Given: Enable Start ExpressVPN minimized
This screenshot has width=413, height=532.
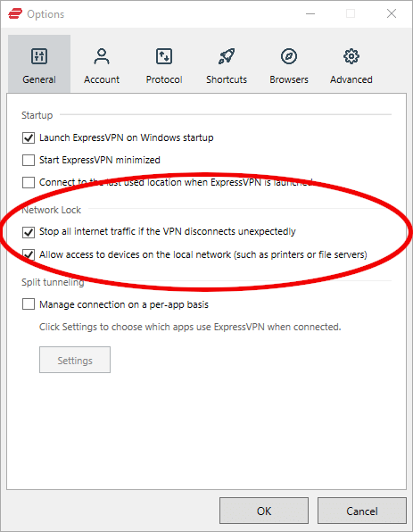Looking at the screenshot, I should tap(29, 160).
